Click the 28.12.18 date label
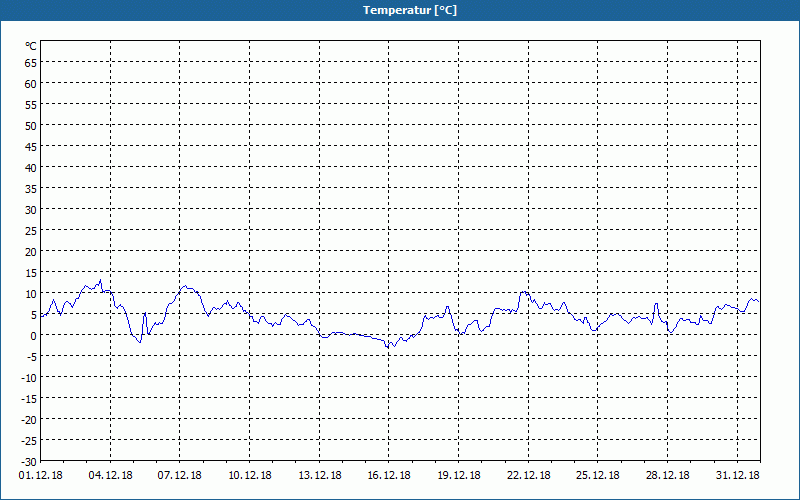Viewport: 800px width, 500px height. point(667,475)
